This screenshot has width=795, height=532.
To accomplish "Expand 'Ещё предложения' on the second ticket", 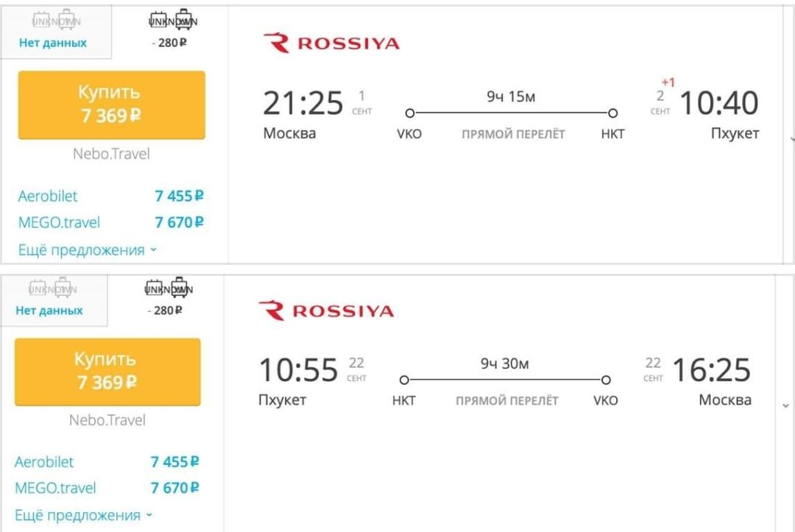I will pos(83,515).
